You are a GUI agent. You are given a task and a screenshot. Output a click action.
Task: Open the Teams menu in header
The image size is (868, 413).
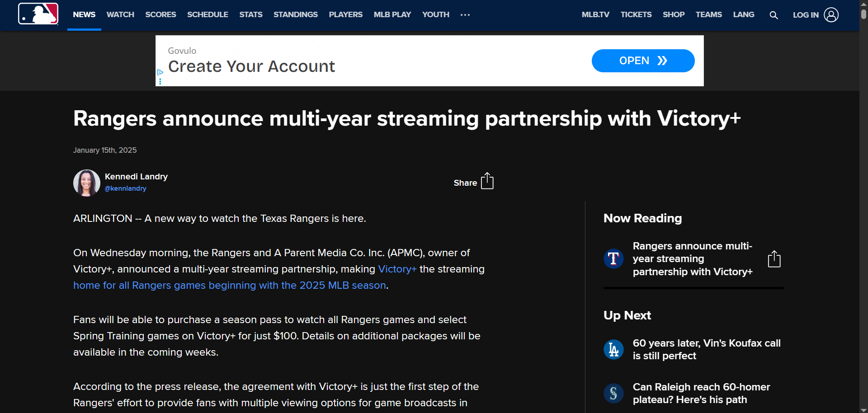click(x=708, y=15)
